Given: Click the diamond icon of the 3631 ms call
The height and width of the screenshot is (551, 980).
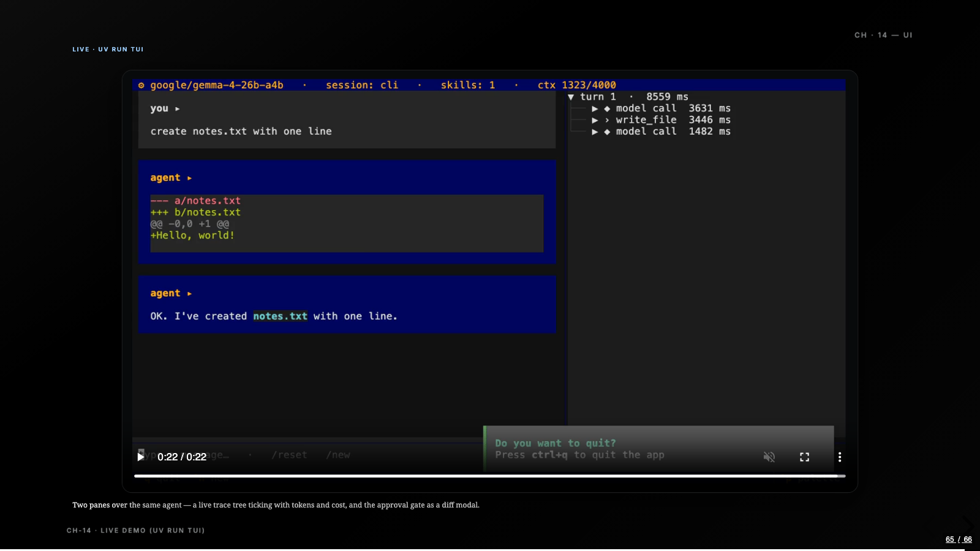Looking at the screenshot, I should coord(607,108).
